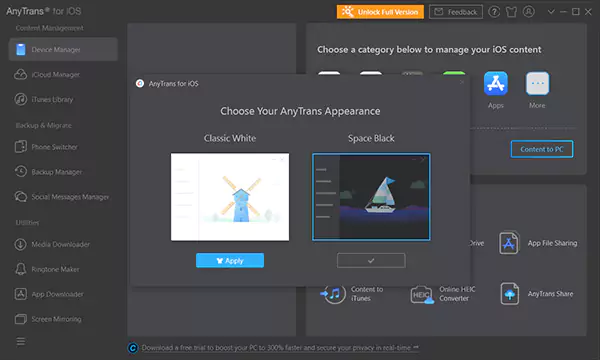600x360 pixels.
Task: Click the Ringtone Maker label
Action: 55,269
